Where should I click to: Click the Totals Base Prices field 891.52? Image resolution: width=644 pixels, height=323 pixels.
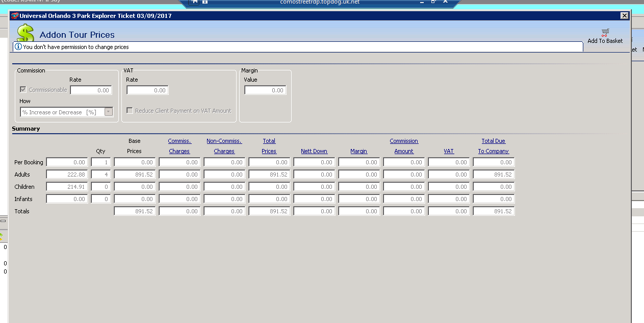click(x=135, y=211)
